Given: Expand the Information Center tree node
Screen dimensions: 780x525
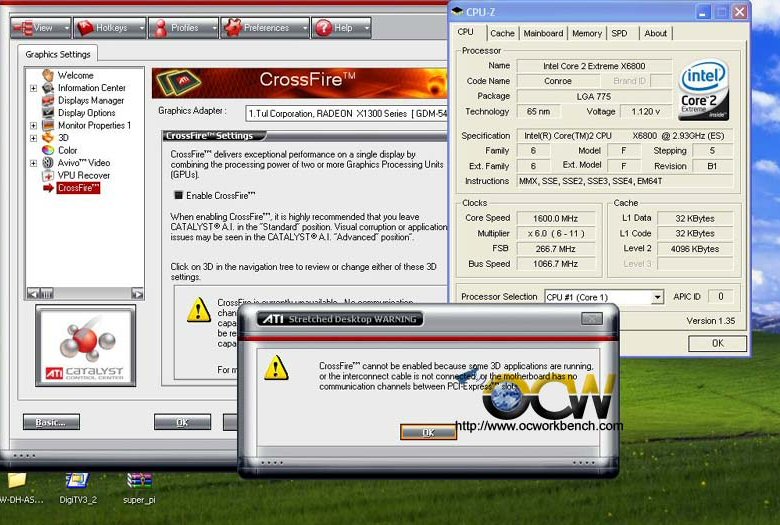Looking at the screenshot, I should coord(33,88).
